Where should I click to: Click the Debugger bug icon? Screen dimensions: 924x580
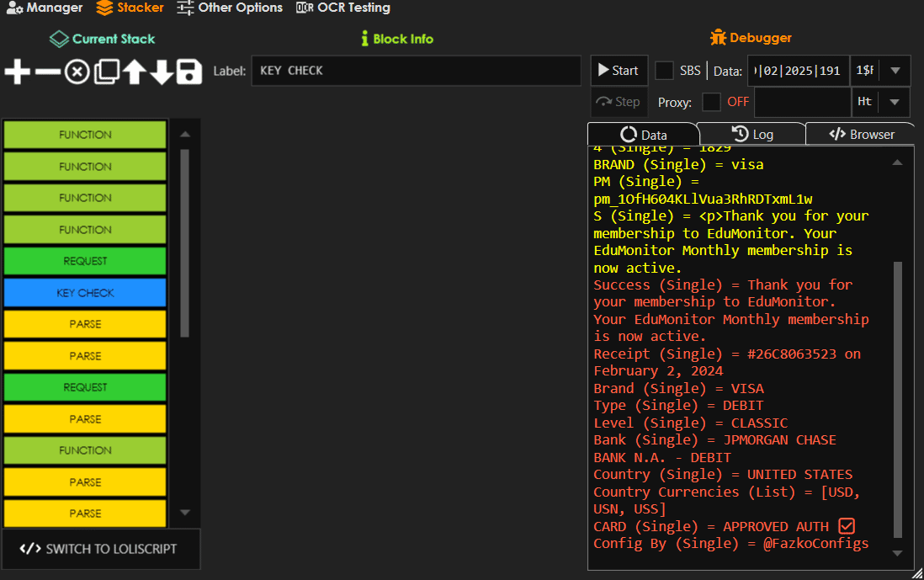tap(717, 38)
